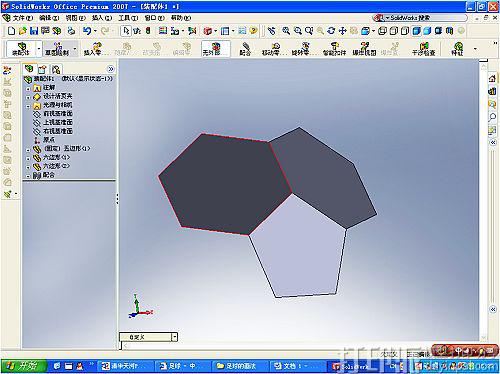Click the Zoom to Fit icon

(286, 31)
